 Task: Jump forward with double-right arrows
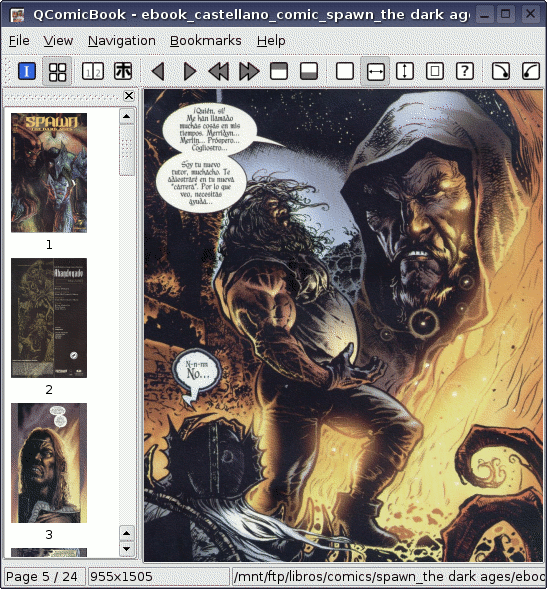(249, 71)
